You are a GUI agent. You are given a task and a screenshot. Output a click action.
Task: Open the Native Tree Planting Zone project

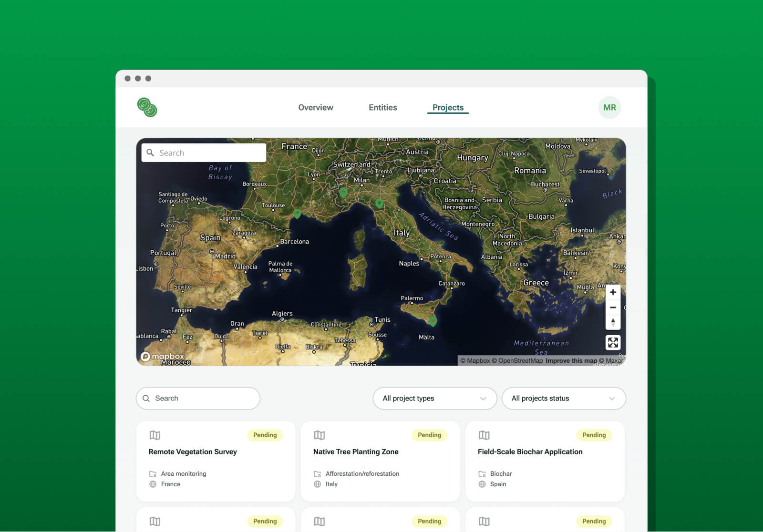tap(356, 452)
